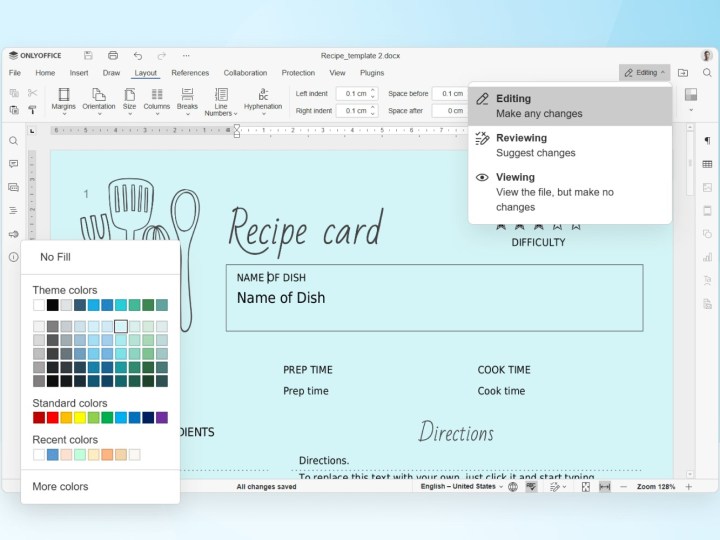Click the Fit to width icon
This screenshot has width=720, height=540.
605,487
